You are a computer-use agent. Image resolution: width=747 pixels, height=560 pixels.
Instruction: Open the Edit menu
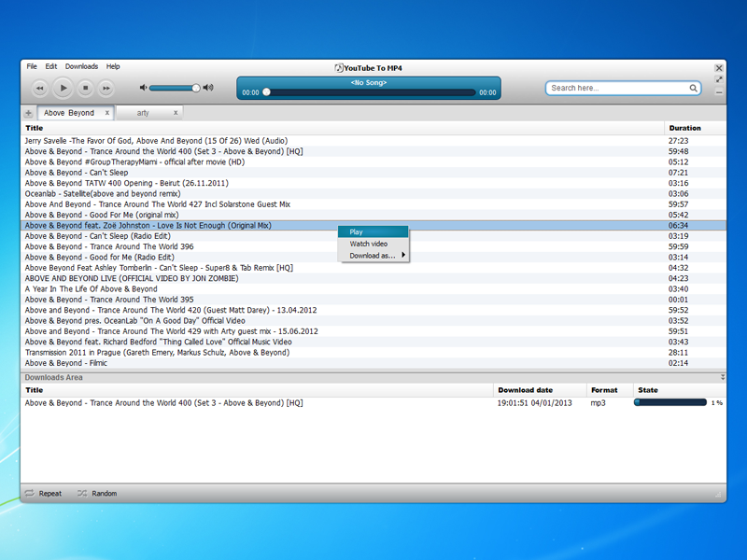(51, 66)
